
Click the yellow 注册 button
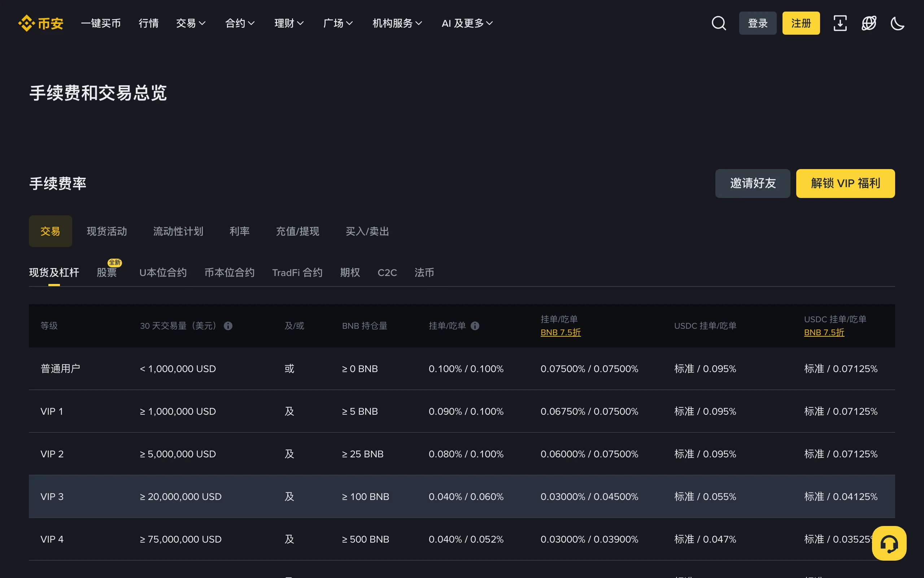pos(801,23)
